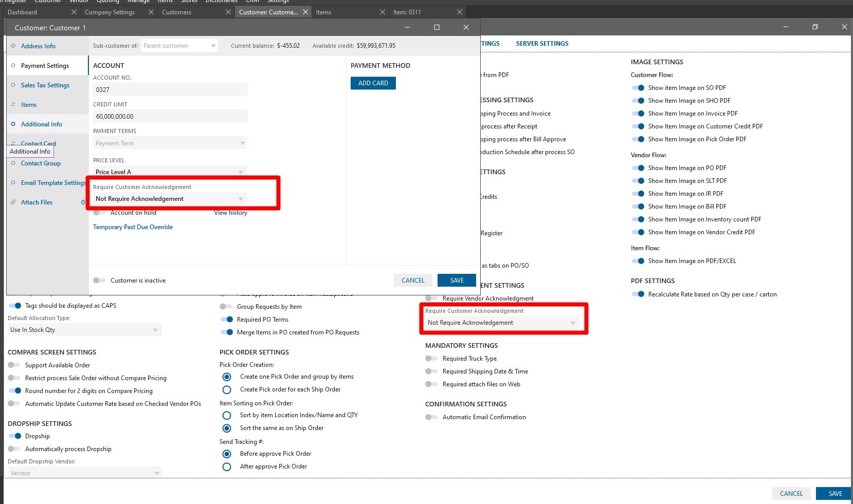Viewport: 853px width, 504px height.
Task: Open the Payment Terms dropdown
Action: pyautogui.click(x=242, y=143)
